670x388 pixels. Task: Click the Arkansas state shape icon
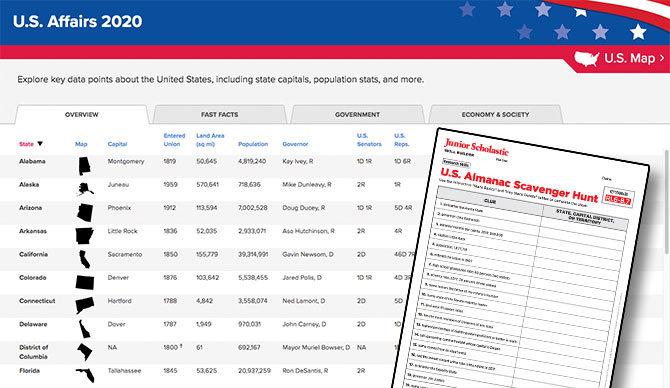point(85,235)
